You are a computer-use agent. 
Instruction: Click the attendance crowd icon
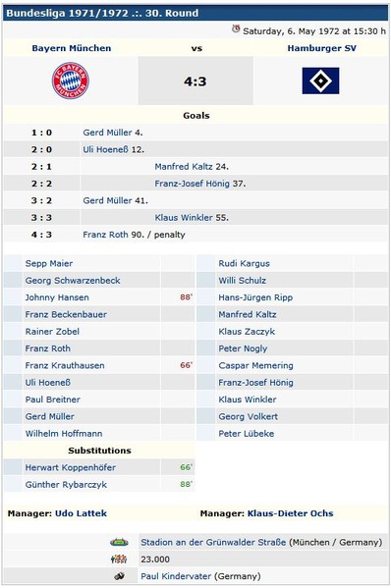pyautogui.click(x=119, y=560)
